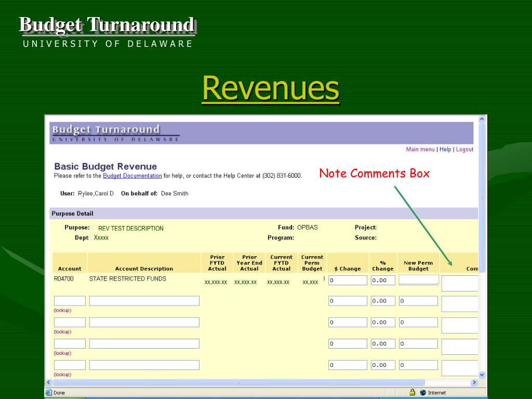Open the Main menu link

[420, 149]
